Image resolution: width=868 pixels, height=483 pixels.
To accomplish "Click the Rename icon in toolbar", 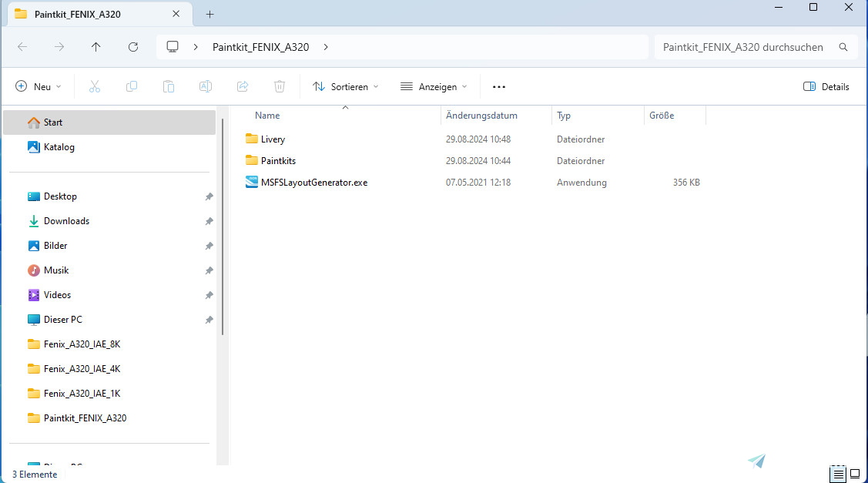I will tap(206, 86).
